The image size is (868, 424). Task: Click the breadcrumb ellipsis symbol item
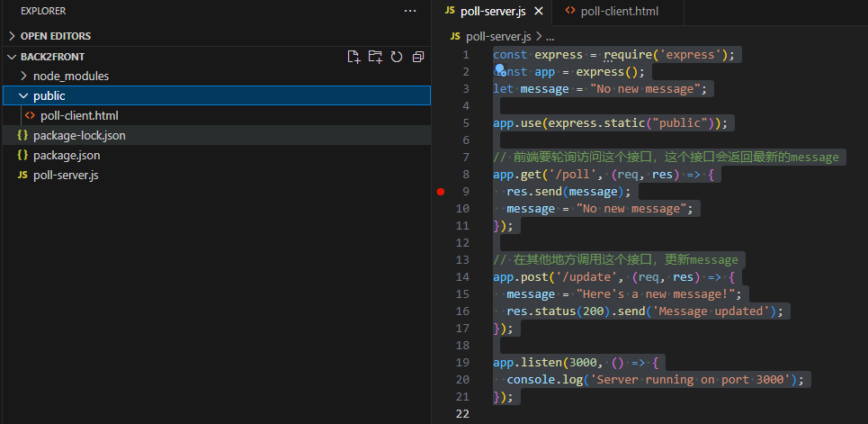point(550,37)
